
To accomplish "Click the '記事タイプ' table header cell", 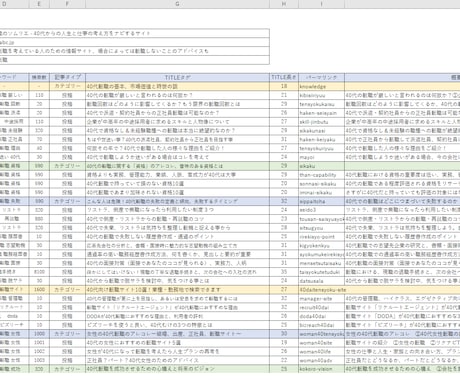I will coord(67,77).
